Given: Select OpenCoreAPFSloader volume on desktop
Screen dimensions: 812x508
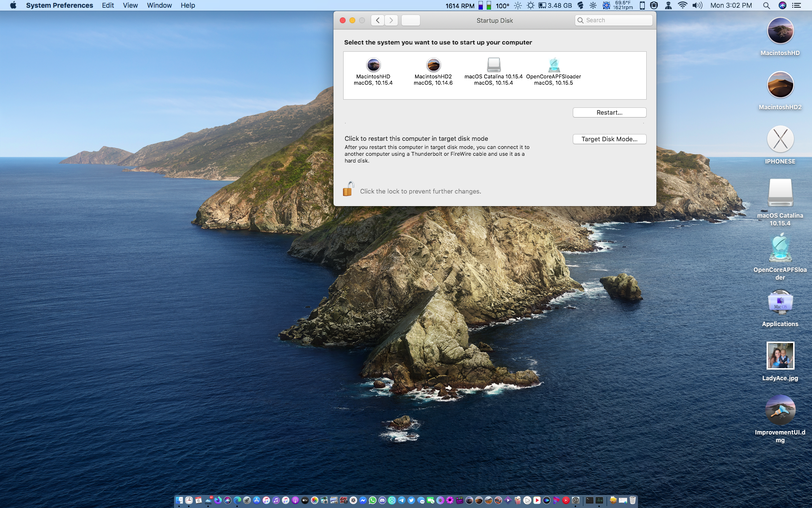Looking at the screenshot, I should tap(780, 256).
